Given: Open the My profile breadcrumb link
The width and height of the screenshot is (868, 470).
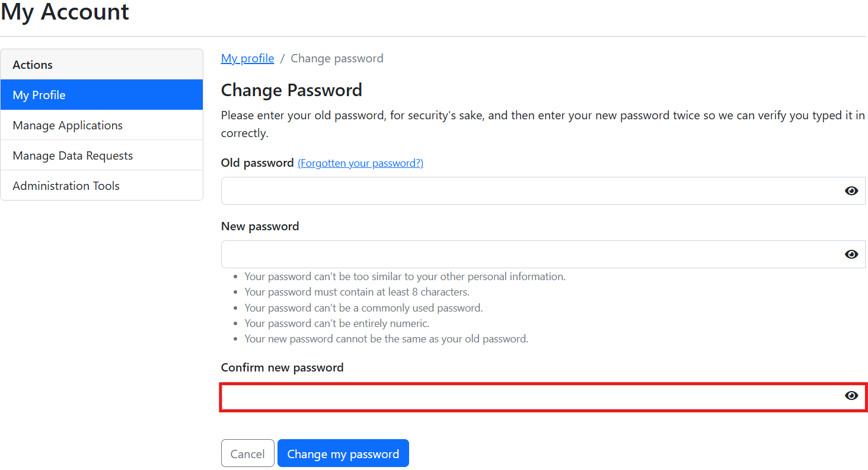Looking at the screenshot, I should (247, 58).
